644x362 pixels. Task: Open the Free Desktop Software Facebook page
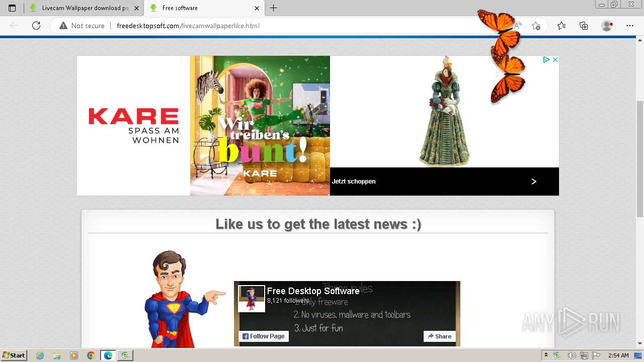pyautogui.click(x=313, y=291)
